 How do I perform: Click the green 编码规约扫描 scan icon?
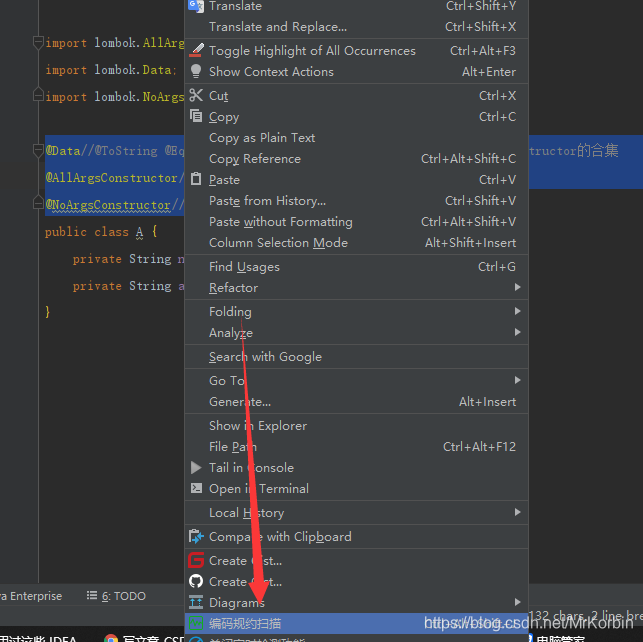click(196, 623)
